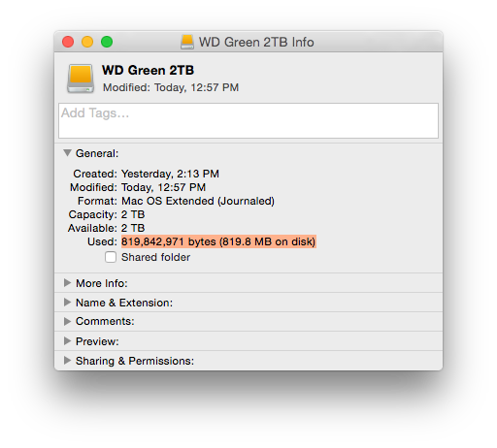Minimize the window using the yellow button
The image size is (497, 448).
pyautogui.click(x=87, y=42)
